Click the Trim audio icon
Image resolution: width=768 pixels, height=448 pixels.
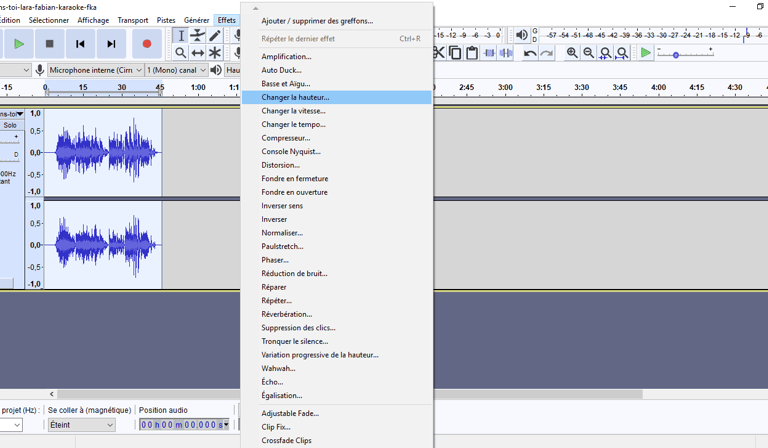(489, 52)
